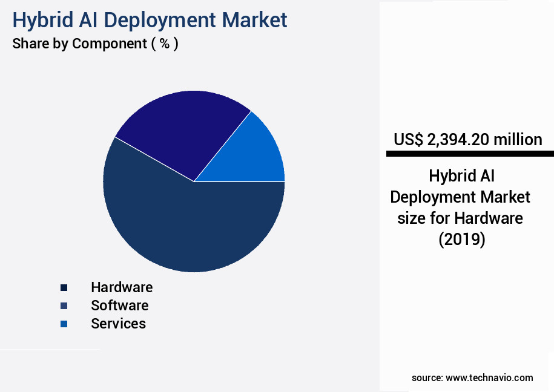The image size is (554, 392).
Task: Open the www.technavio.com source link
Action: pos(489,377)
